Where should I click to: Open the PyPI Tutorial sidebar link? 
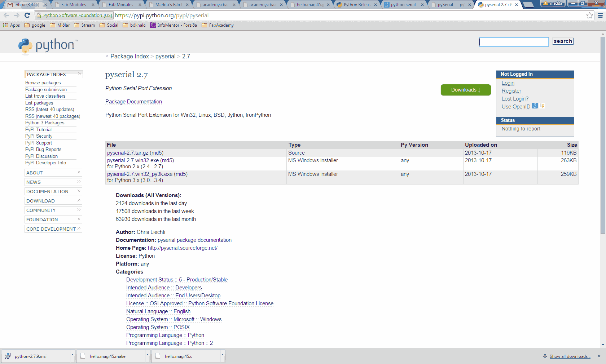pyautogui.click(x=38, y=130)
